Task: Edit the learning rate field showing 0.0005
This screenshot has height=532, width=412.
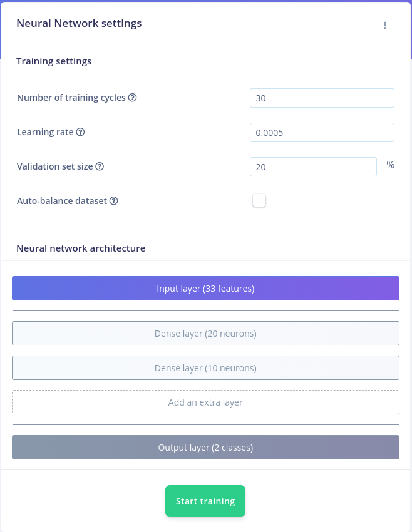Action: [322, 132]
